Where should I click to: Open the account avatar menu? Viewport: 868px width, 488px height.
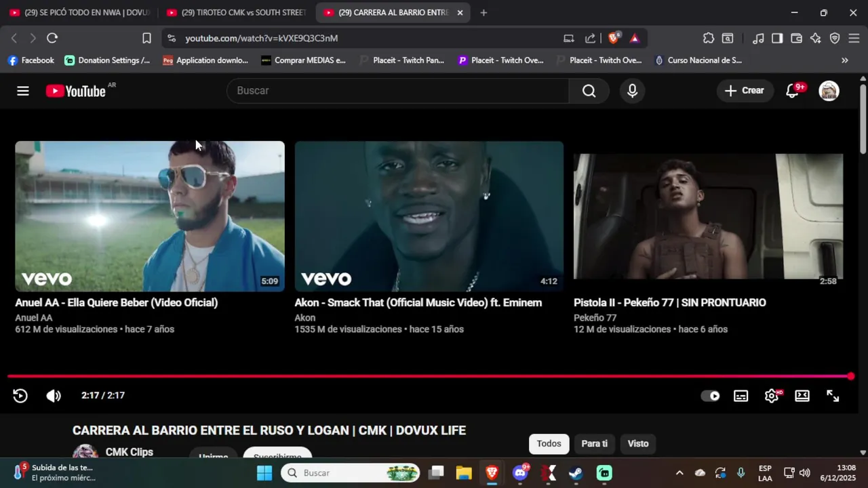click(829, 91)
